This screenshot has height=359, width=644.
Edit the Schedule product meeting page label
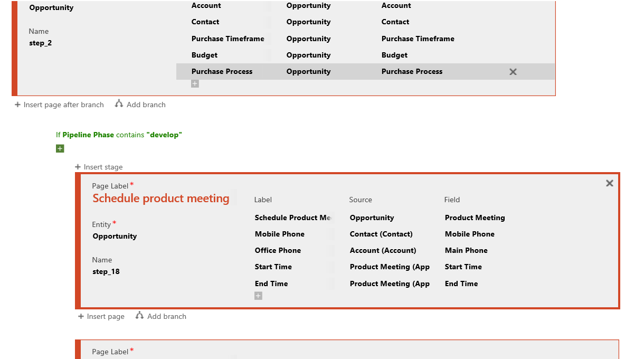point(160,199)
